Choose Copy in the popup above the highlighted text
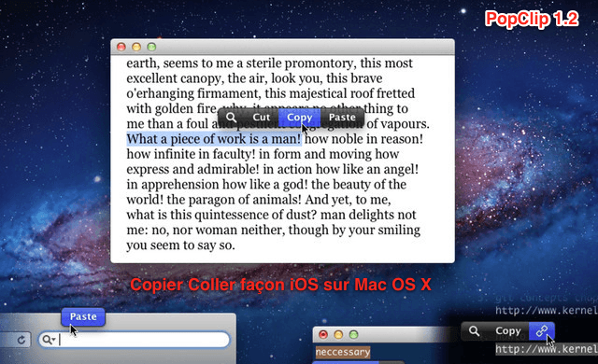Image resolution: width=598 pixels, height=364 pixels. coord(299,118)
